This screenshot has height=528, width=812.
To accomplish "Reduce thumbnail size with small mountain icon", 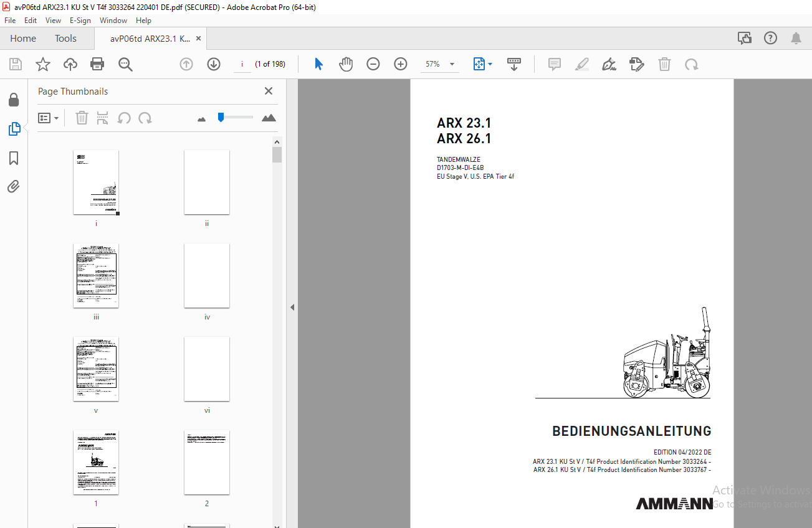I will pyautogui.click(x=201, y=118).
